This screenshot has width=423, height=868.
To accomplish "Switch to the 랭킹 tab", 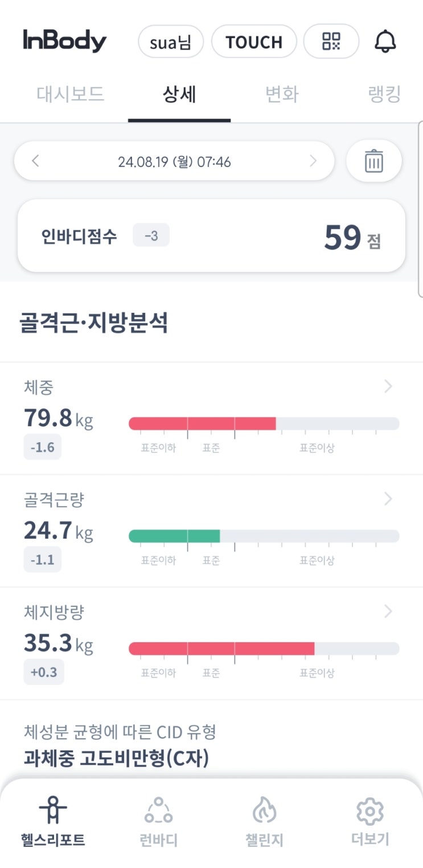I will (385, 94).
